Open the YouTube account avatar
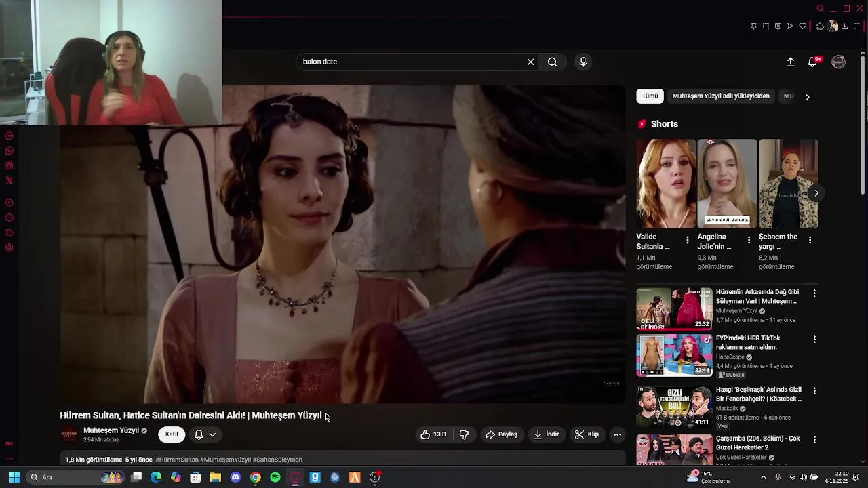The image size is (868, 488). point(839,62)
